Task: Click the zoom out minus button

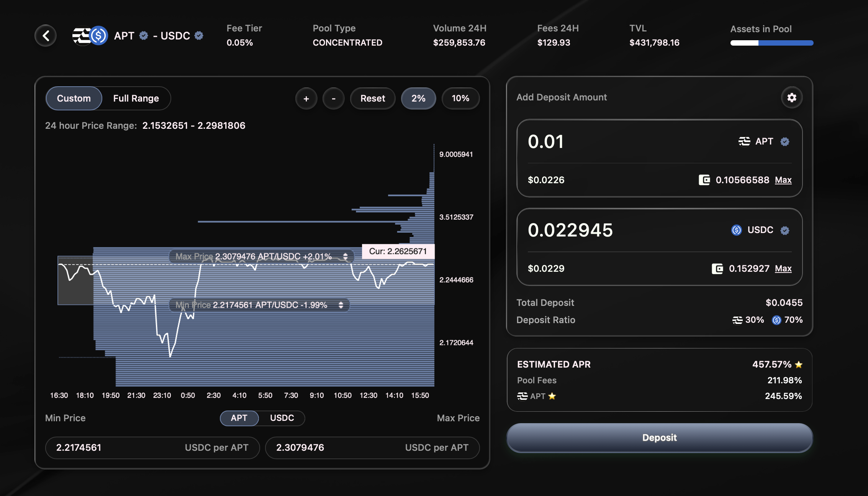Action: click(x=333, y=99)
